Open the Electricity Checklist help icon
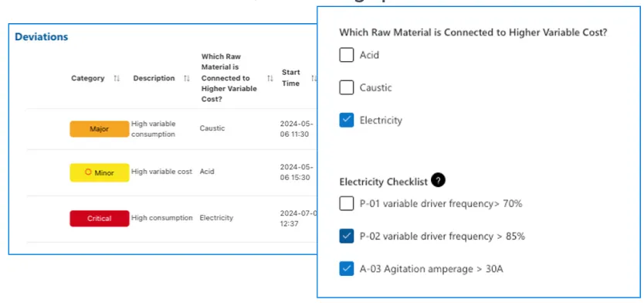The height and width of the screenshot is (303, 644). (439, 180)
